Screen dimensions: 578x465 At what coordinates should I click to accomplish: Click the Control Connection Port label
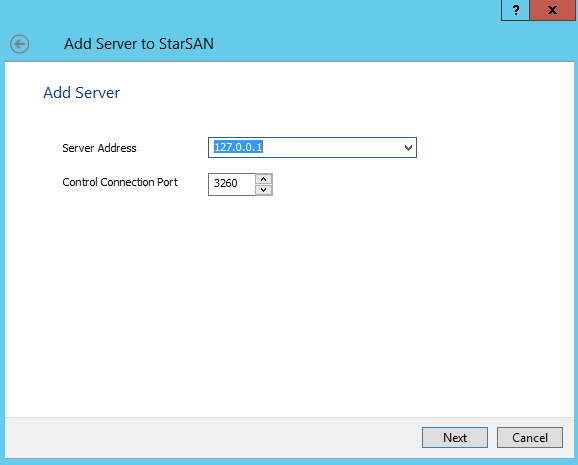120,182
